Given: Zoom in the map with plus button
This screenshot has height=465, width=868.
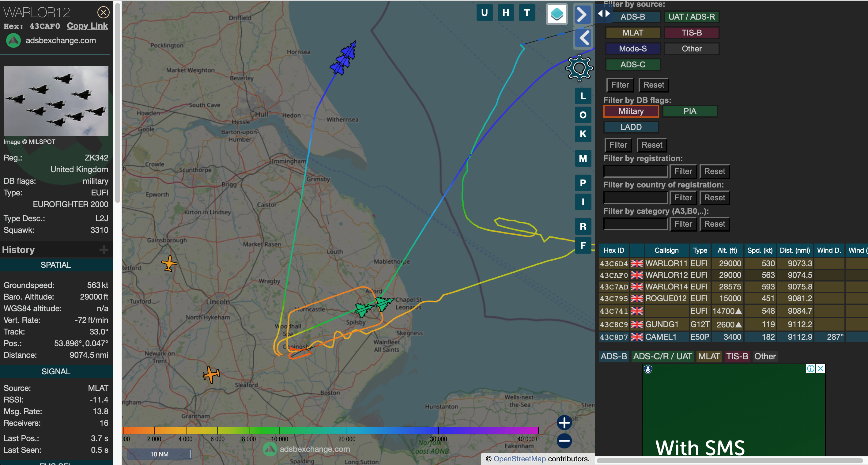Looking at the screenshot, I should pyautogui.click(x=564, y=422).
